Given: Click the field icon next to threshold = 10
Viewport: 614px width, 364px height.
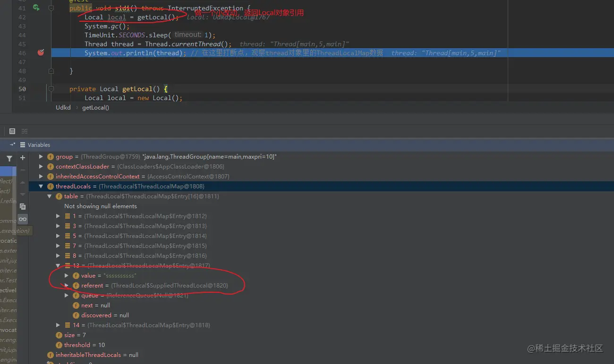Looking at the screenshot, I should tap(59, 345).
